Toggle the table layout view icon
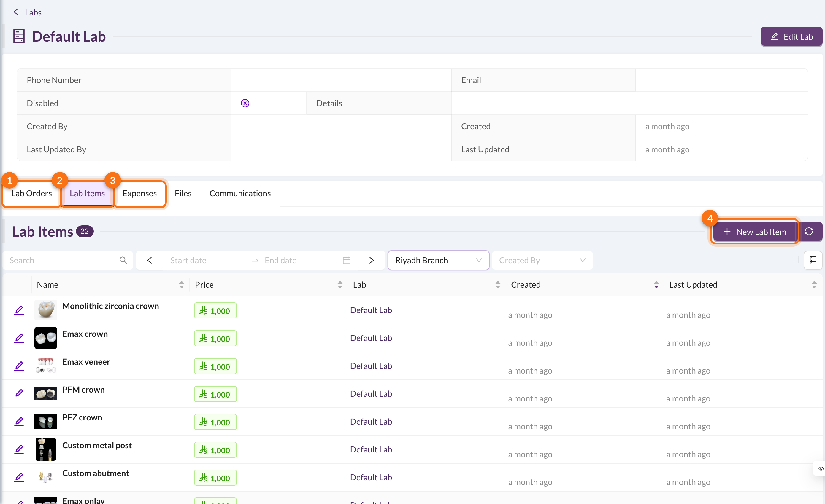 click(813, 260)
